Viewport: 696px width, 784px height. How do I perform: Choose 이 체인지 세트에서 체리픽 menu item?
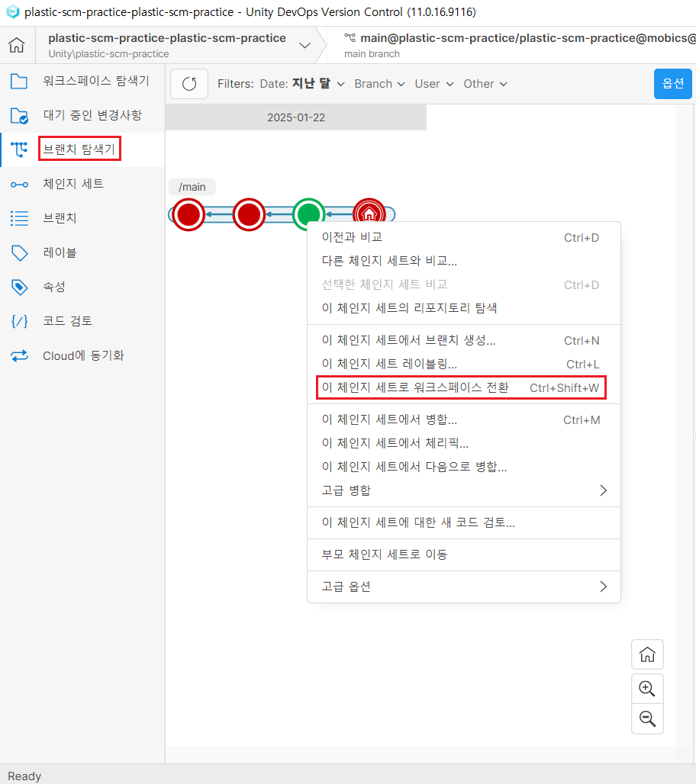(x=464, y=443)
